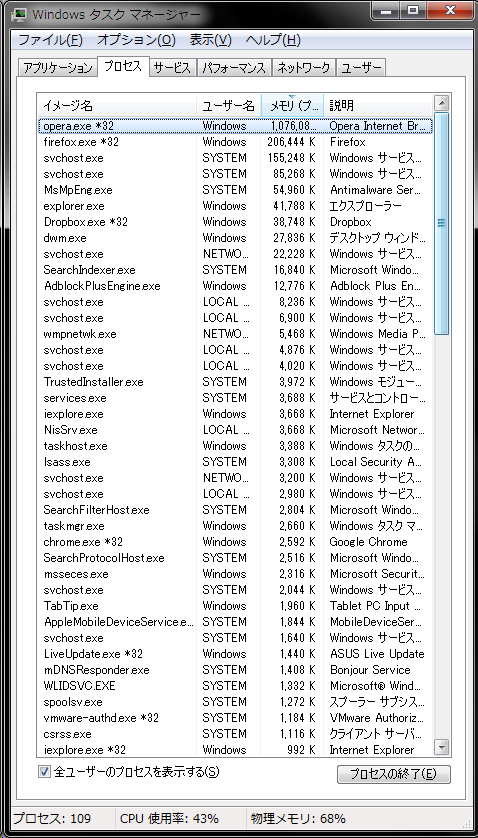The height and width of the screenshot is (838, 478).
Task: Close the Task Manager window
Action: point(449,11)
